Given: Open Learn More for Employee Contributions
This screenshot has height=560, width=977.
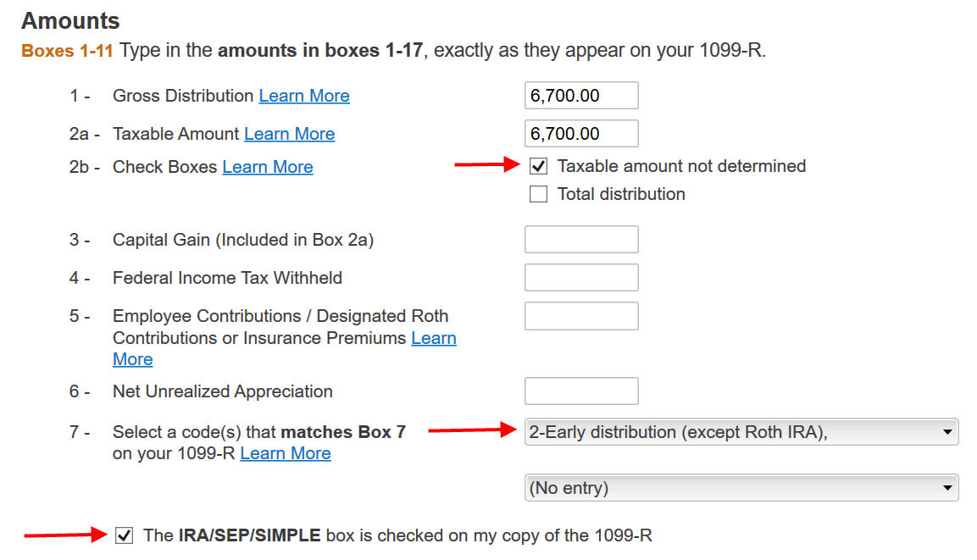Looking at the screenshot, I should [x=434, y=338].
